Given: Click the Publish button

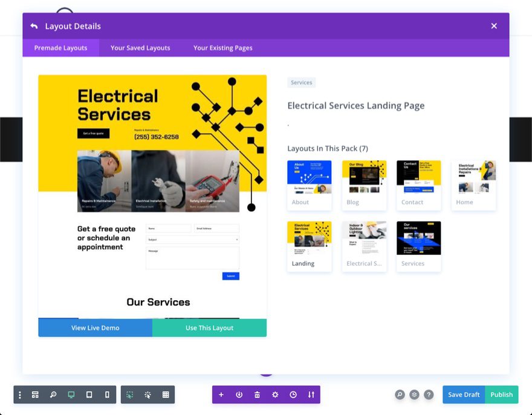Looking at the screenshot, I should tap(502, 394).
